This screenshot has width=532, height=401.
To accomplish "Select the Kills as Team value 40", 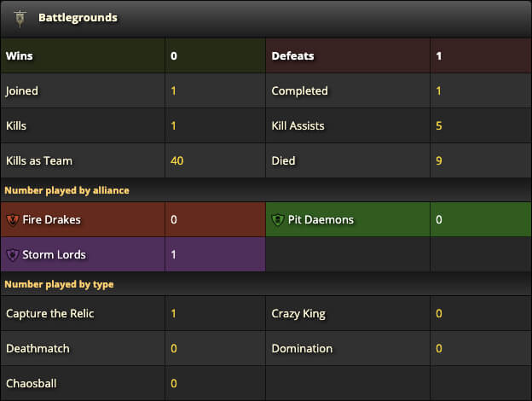I will [176, 160].
